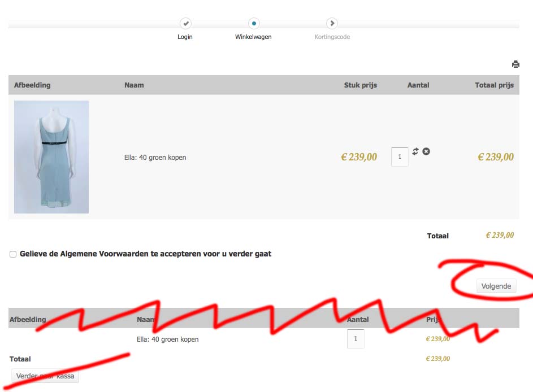Open Ella: 40 groen kopen product link
The width and height of the screenshot is (533, 392).
(155, 158)
